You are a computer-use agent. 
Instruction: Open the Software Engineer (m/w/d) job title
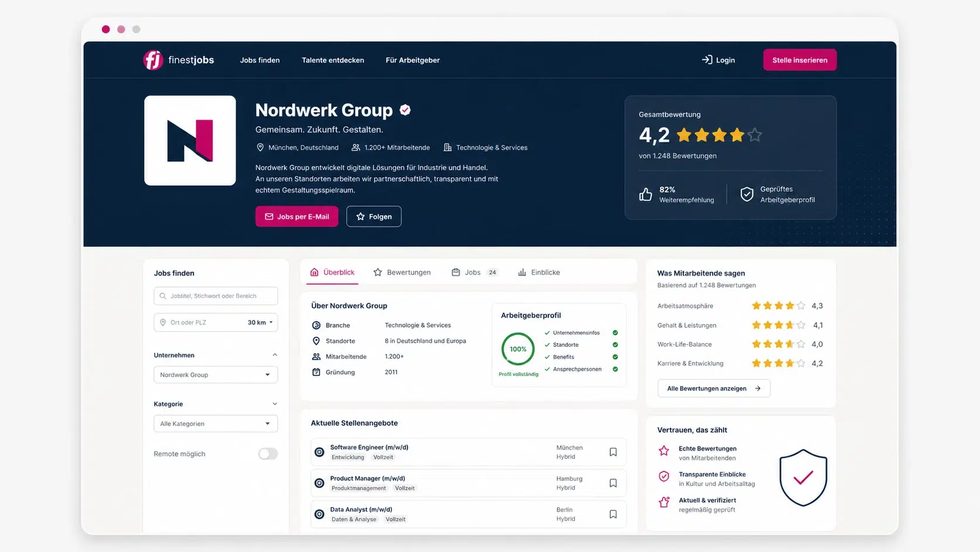pyautogui.click(x=369, y=447)
